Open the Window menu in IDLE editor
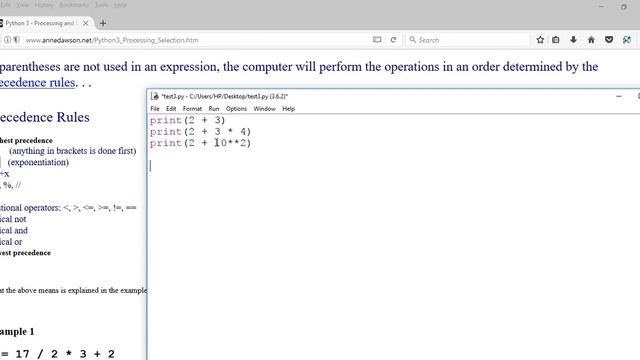 tap(264, 109)
